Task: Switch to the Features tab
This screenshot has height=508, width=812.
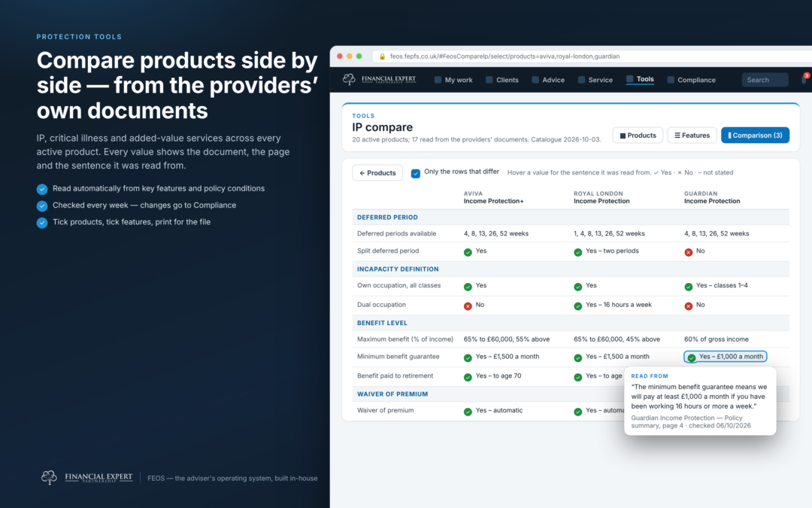Action: point(692,135)
